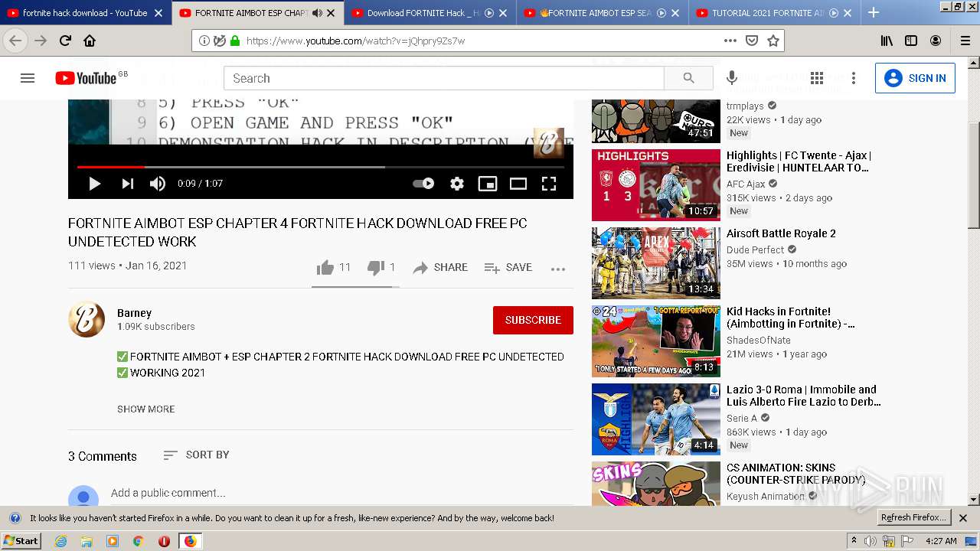This screenshot has width=980, height=551.
Task: Seek on the video progress bar
Action: pos(321,166)
